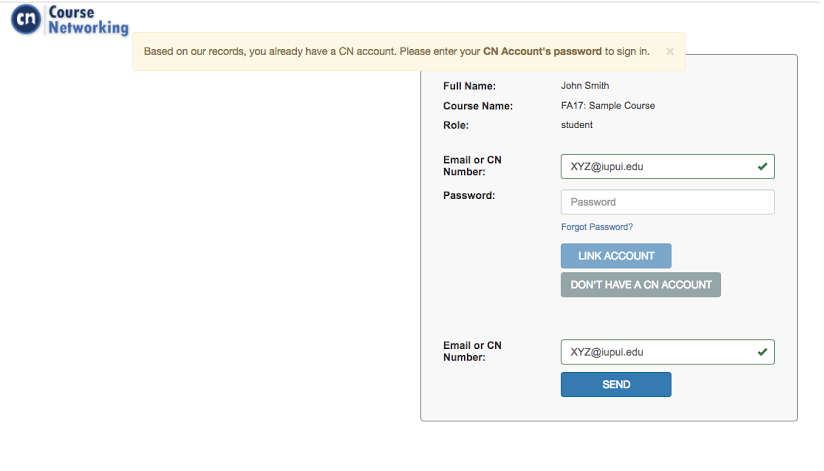
Task: Click into the lower XYZ@iupui.edu email field
Action: 667,352
